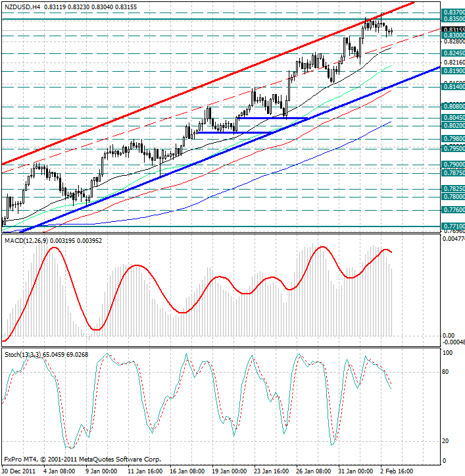Click the 0.7760 price level label
Image resolution: width=465 pixels, height=476 pixels.
coord(453,209)
